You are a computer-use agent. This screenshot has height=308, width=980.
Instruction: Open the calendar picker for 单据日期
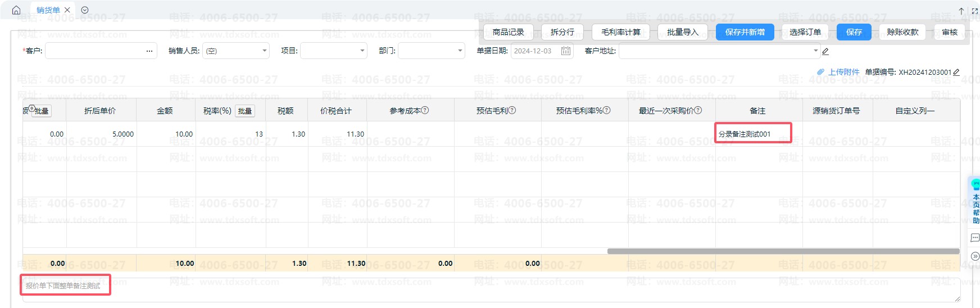click(x=565, y=51)
